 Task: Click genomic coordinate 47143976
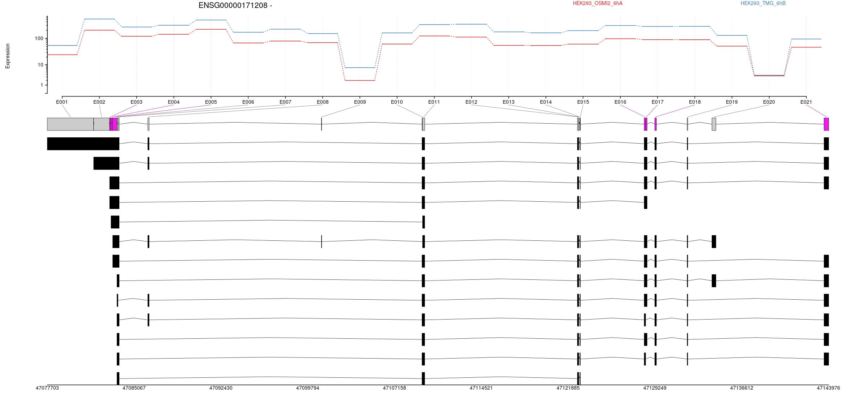[828, 388]
